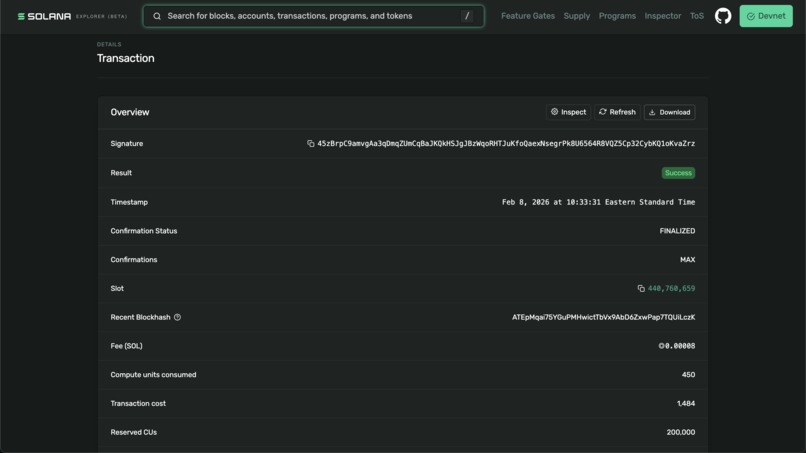Click the FINALIZED confirmation status value
The image size is (806, 453).
tap(677, 231)
